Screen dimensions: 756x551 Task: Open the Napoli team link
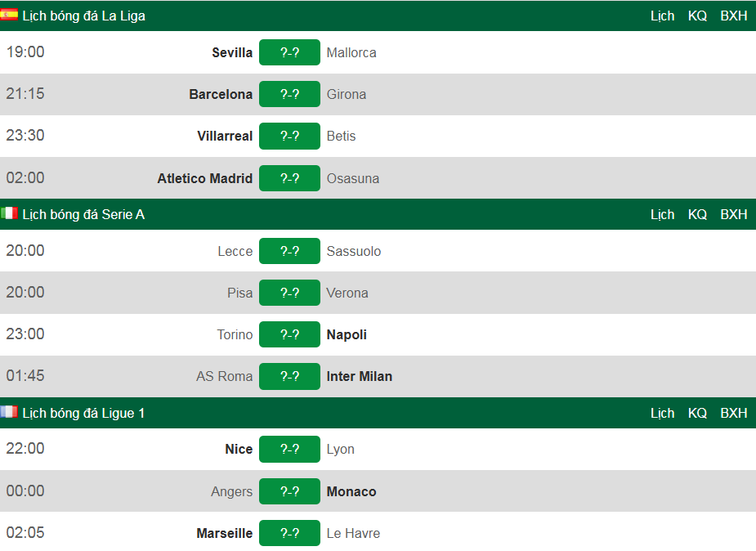[x=347, y=334]
